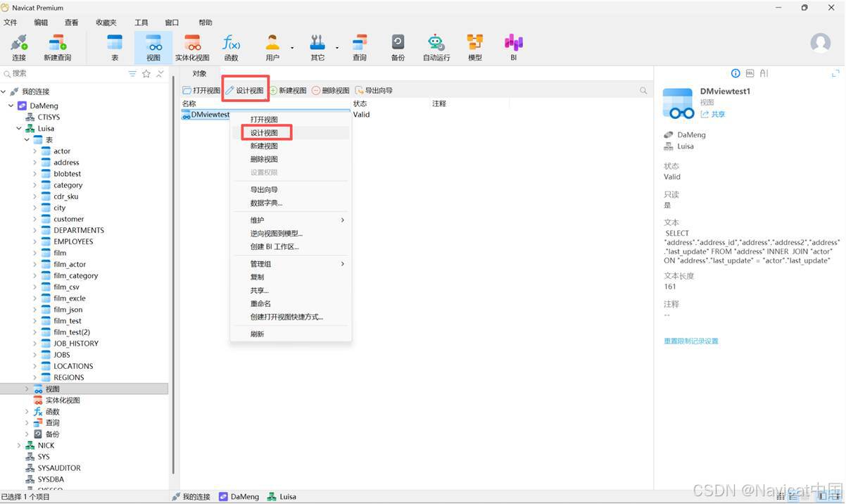The image size is (846, 504).
Task: Click the 其它 toolbar dropdown arrow
Action: pos(337,48)
